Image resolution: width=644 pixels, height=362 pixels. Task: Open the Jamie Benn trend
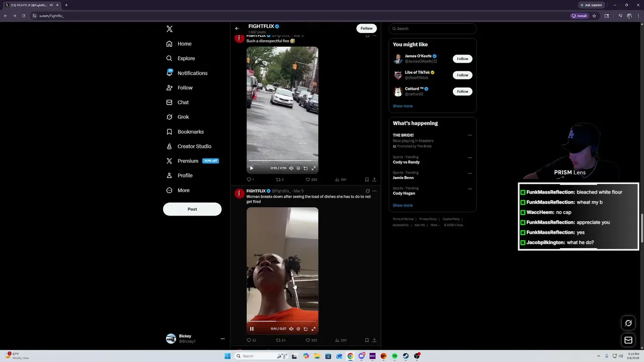[x=403, y=177]
